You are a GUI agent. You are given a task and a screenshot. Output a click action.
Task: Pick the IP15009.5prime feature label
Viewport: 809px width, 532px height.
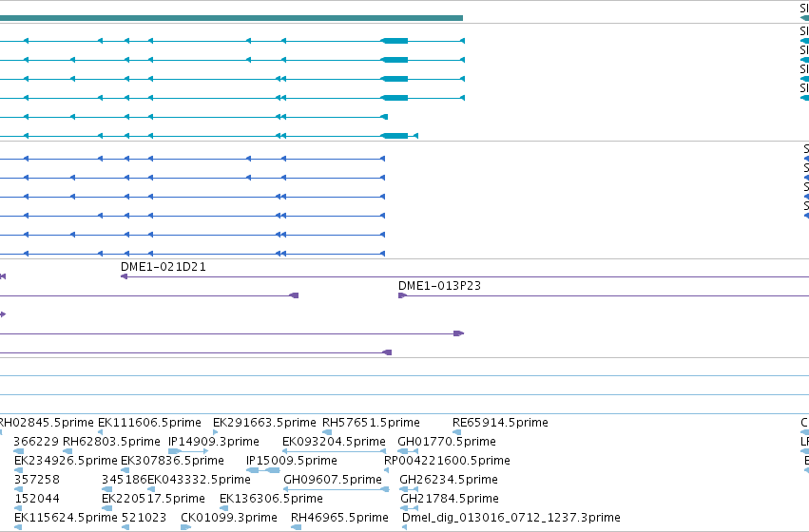292,461
